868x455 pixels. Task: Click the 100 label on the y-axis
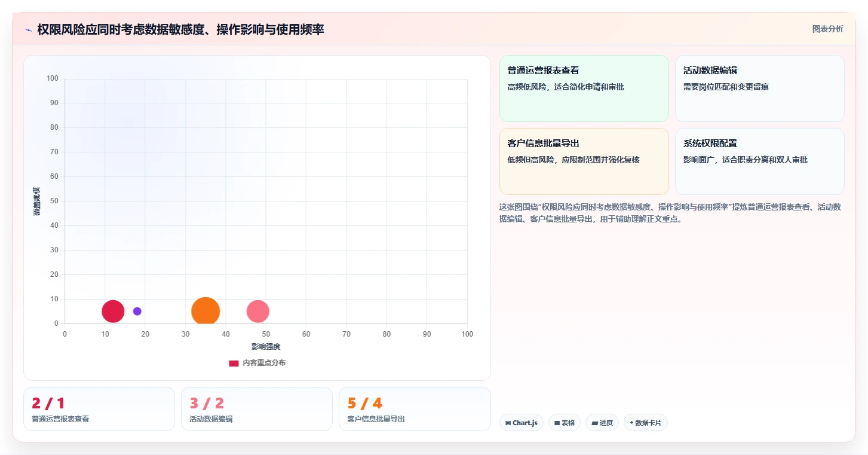click(x=53, y=78)
